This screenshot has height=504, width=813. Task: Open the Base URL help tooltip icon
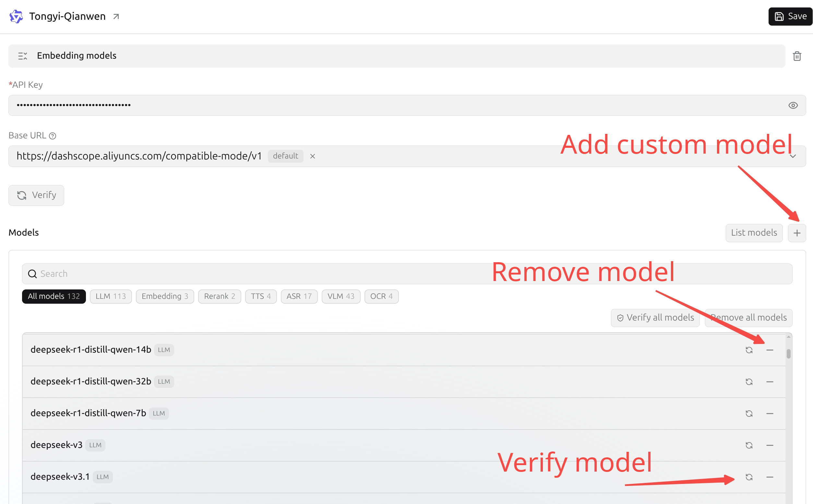click(52, 136)
